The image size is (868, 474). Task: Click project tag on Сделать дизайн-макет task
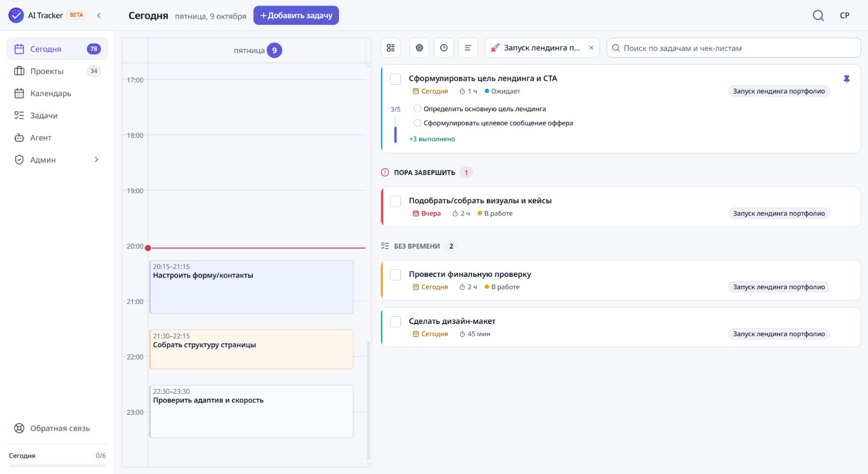point(779,334)
